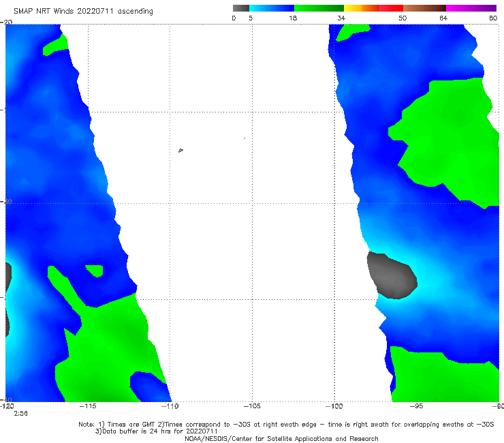The image size is (504, 443).
Task: Click the small island mark near -110 longitude
Action: click(x=180, y=150)
